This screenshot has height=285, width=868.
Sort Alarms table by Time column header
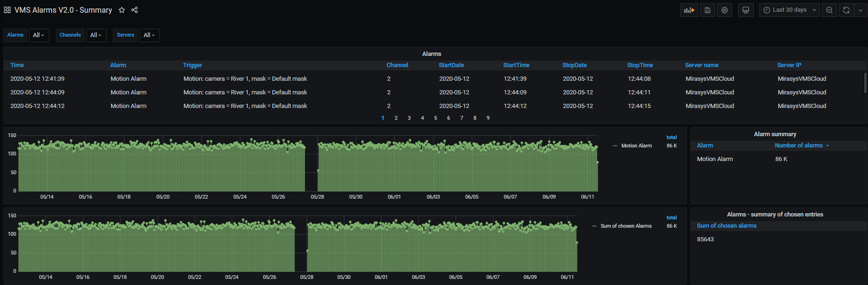pos(17,65)
